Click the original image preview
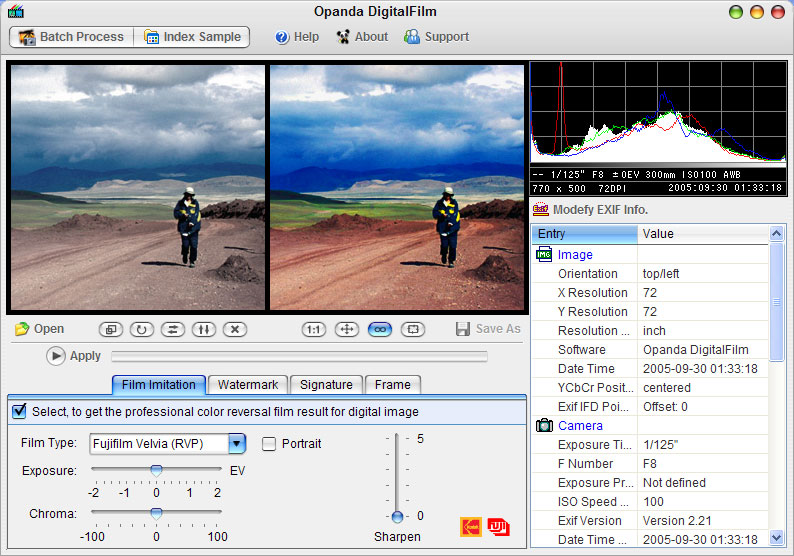Viewport: 794px width, 556px height. tap(138, 187)
